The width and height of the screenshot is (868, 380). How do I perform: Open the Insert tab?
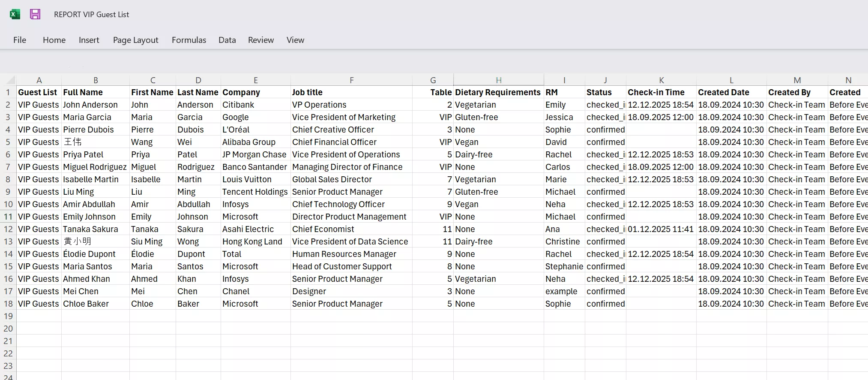[x=89, y=40]
